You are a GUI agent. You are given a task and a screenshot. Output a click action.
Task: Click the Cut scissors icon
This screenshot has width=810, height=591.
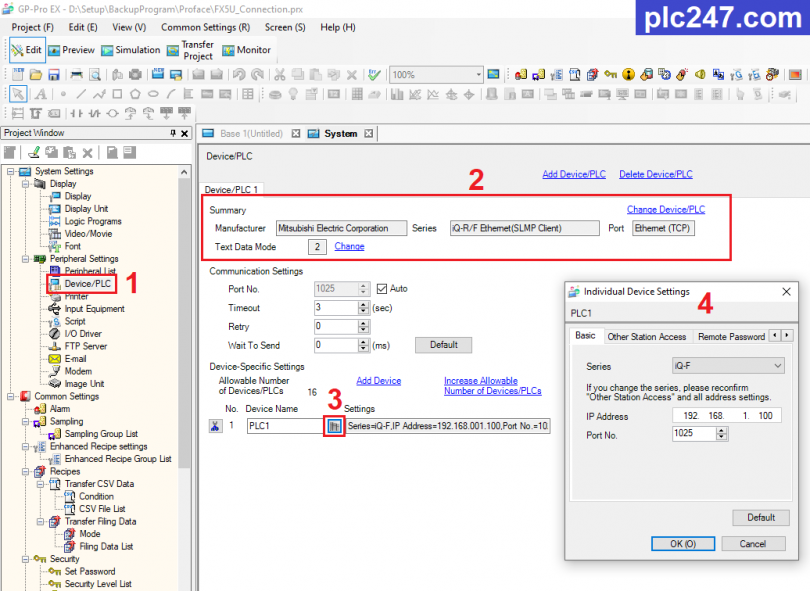point(279,75)
